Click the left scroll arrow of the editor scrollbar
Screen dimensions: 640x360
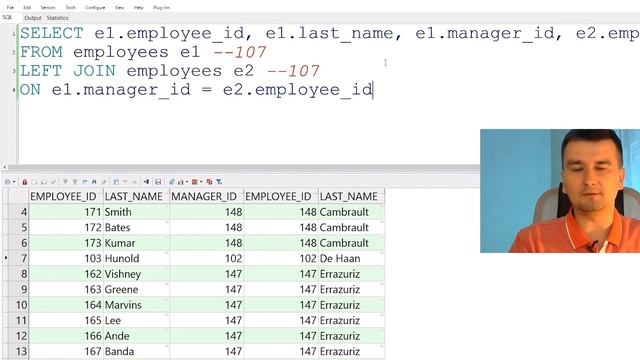pos(4,167)
